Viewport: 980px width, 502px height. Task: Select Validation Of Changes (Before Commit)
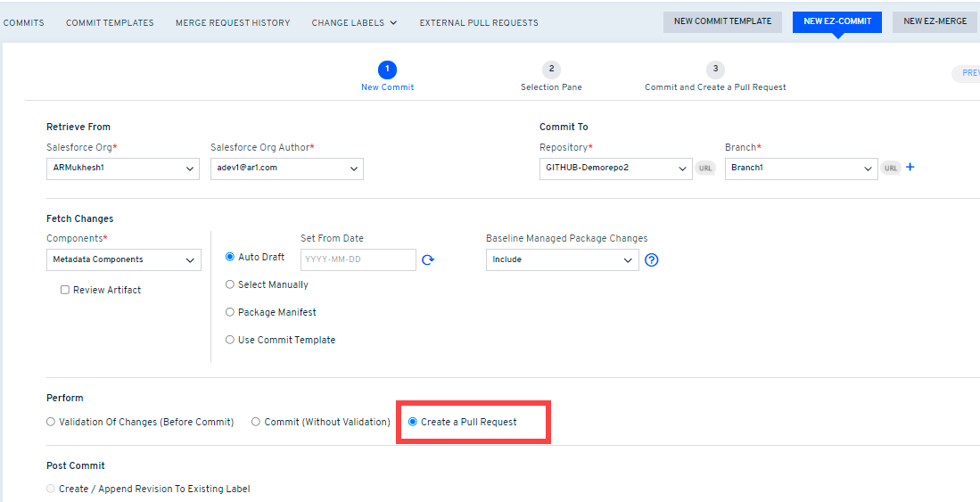click(51, 422)
